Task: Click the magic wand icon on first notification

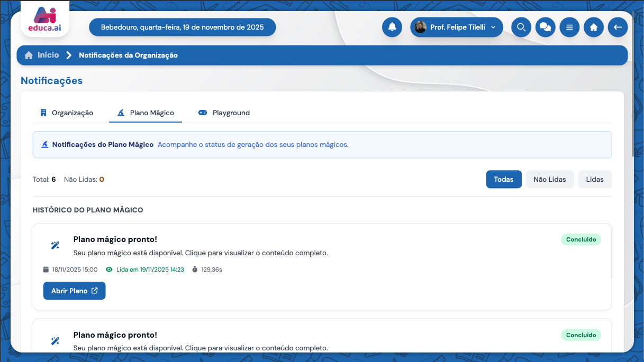Action: click(x=55, y=245)
